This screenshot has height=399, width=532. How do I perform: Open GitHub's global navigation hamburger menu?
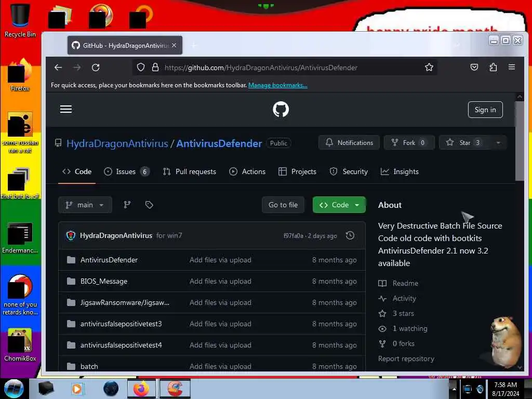click(x=66, y=109)
